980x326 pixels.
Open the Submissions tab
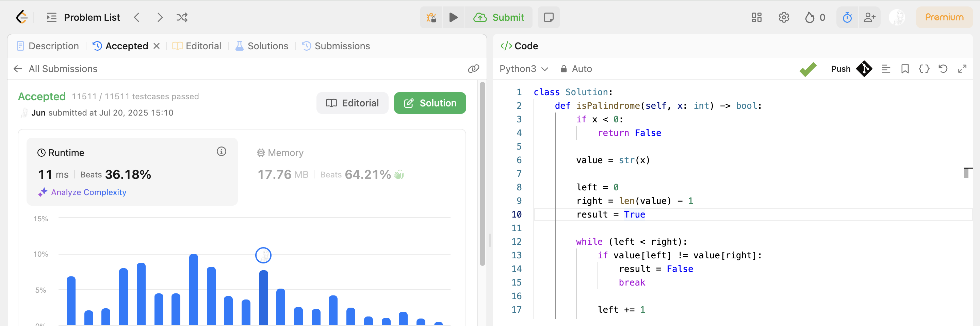pyautogui.click(x=336, y=46)
